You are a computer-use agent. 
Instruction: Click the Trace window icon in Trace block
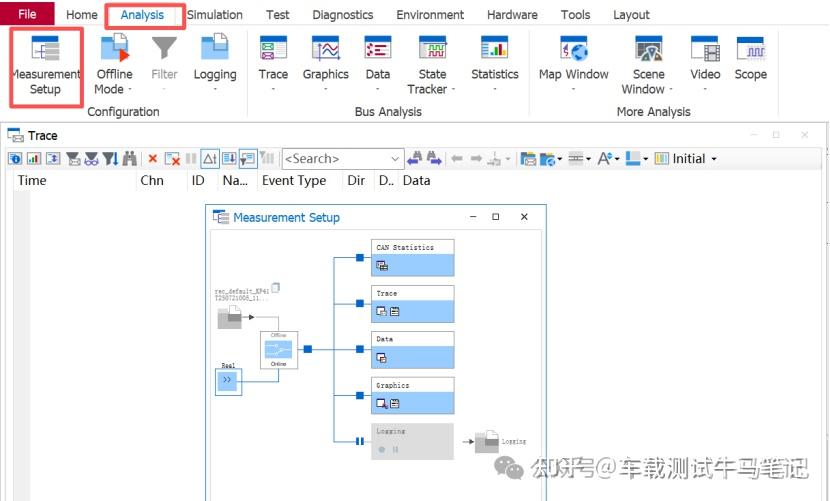381,311
